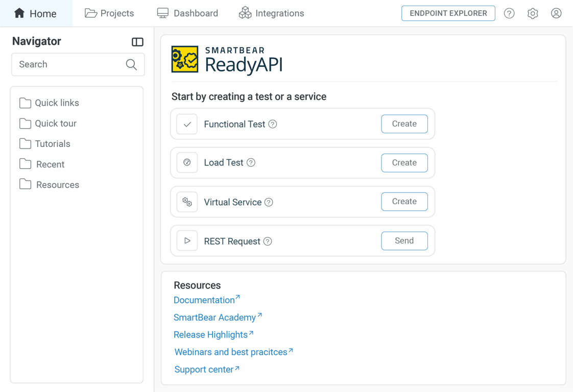
Task: Click the Virtual Service gears icon
Action: click(187, 202)
